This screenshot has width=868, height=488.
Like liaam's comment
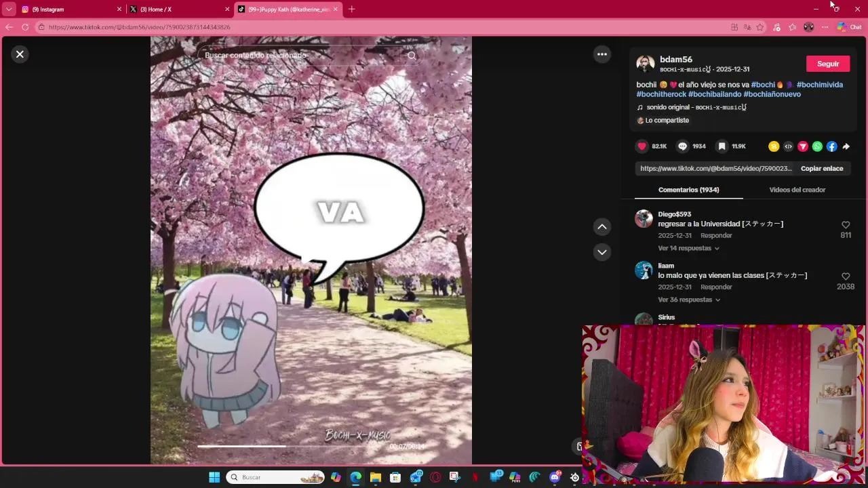tap(846, 277)
